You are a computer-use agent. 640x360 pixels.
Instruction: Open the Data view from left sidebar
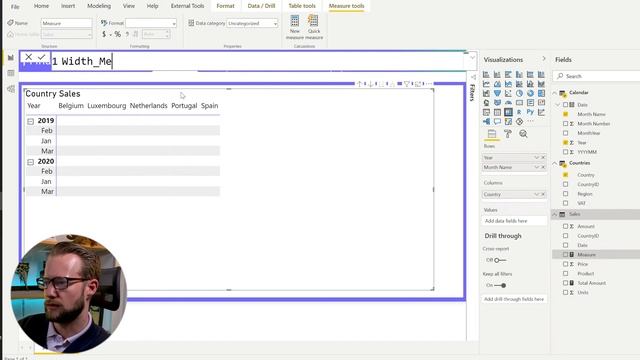tap(11, 73)
